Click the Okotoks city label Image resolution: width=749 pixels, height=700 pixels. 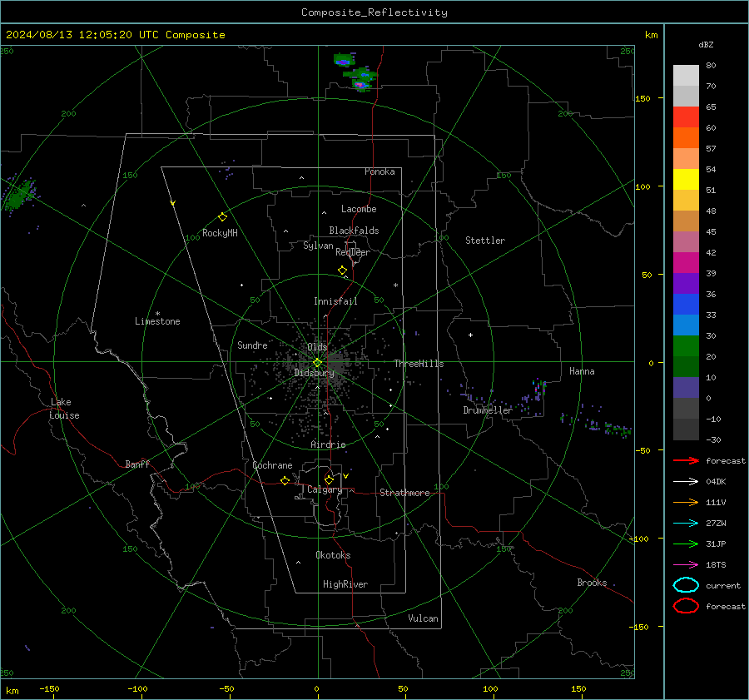pyautogui.click(x=333, y=555)
